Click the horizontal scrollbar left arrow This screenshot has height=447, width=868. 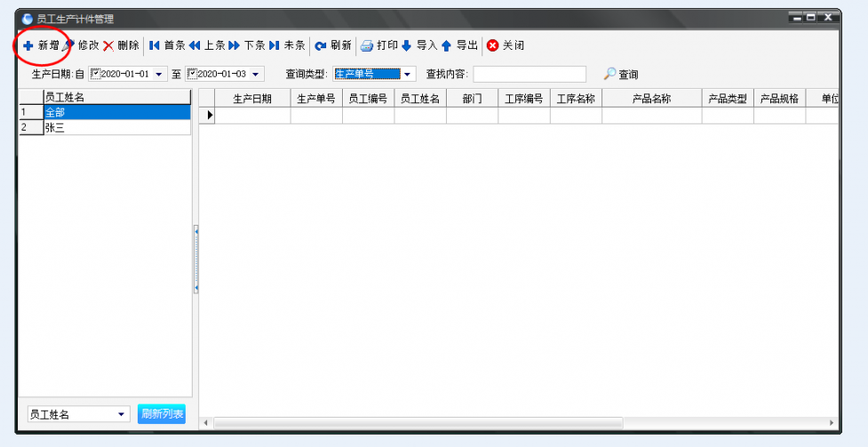click(206, 423)
